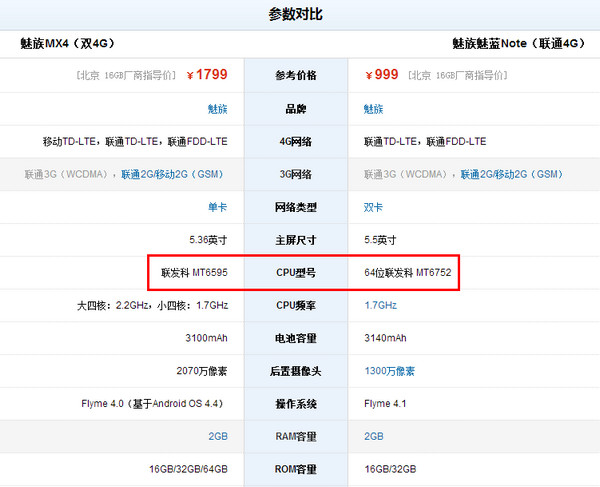Viewport: 600px width, 487px height.
Task: Click the 魅蓝Note 2GB RAM link
Action: point(374,436)
